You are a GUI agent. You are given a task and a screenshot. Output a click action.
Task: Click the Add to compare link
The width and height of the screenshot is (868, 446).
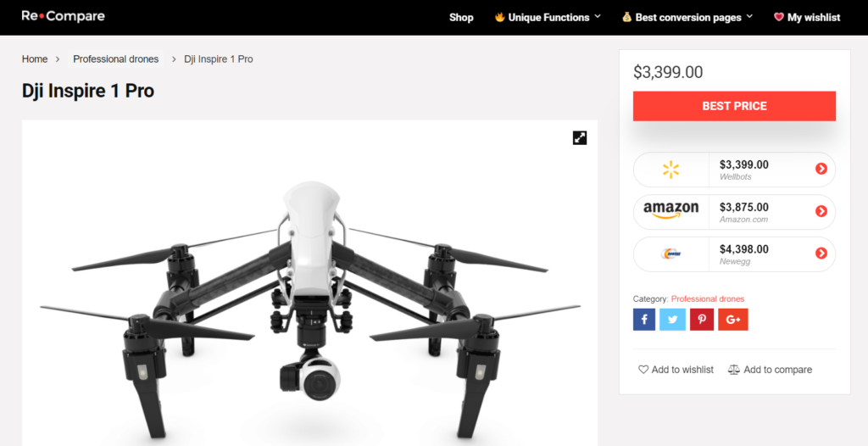click(770, 370)
